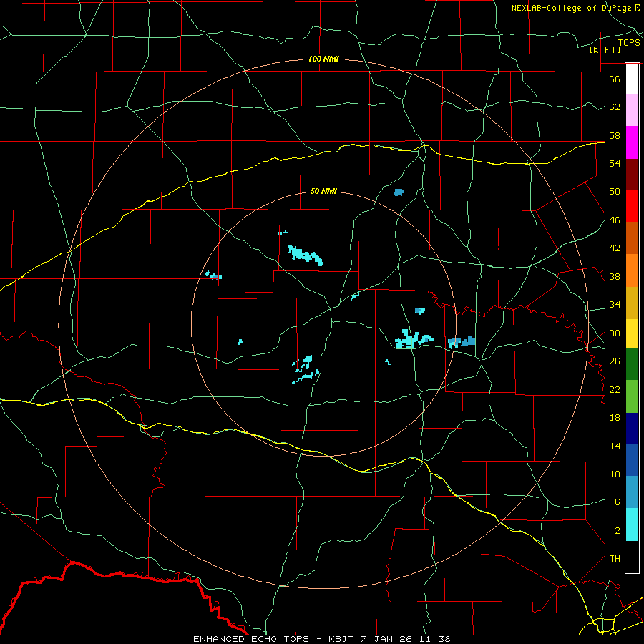Click the dark green legend swatch near 26
This screenshot has width=644, height=644.
pyautogui.click(x=632, y=364)
